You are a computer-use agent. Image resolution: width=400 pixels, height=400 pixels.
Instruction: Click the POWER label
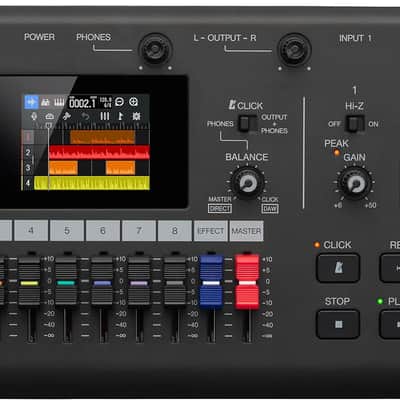tap(39, 37)
